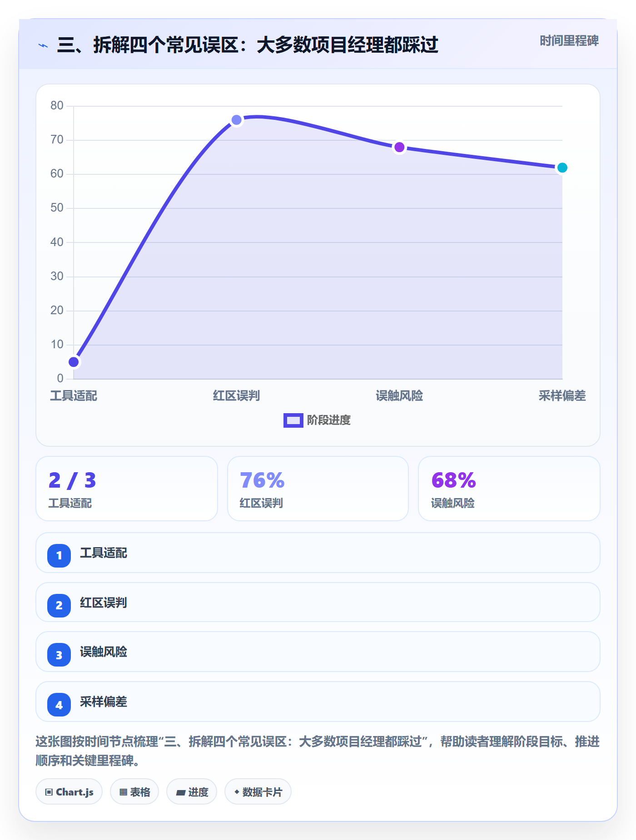Click the 80 label on the y-axis

pos(57,106)
